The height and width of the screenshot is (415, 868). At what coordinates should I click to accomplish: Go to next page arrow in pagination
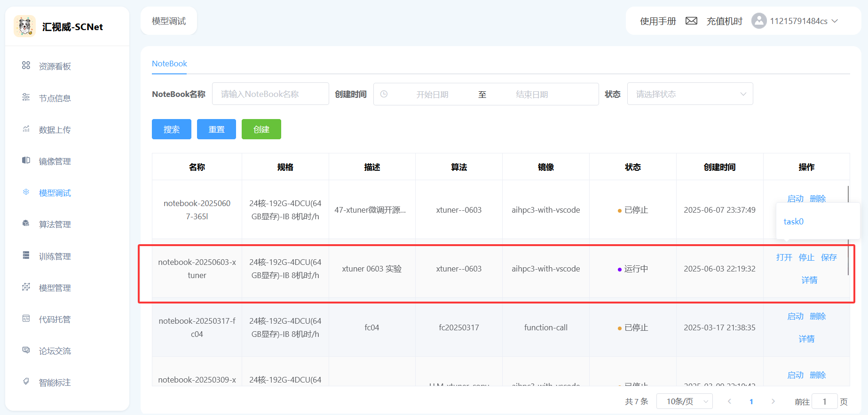[773, 401]
